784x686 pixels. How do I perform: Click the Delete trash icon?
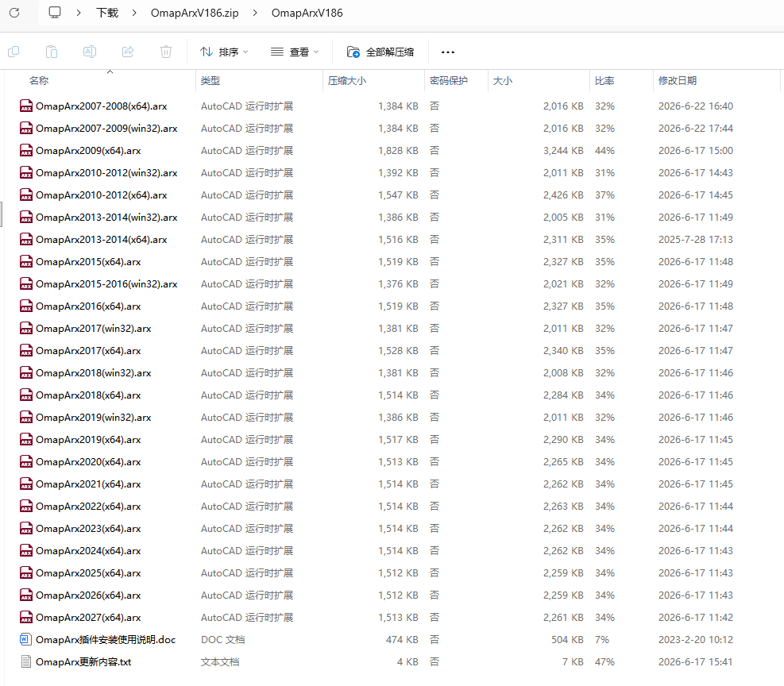[x=166, y=52]
